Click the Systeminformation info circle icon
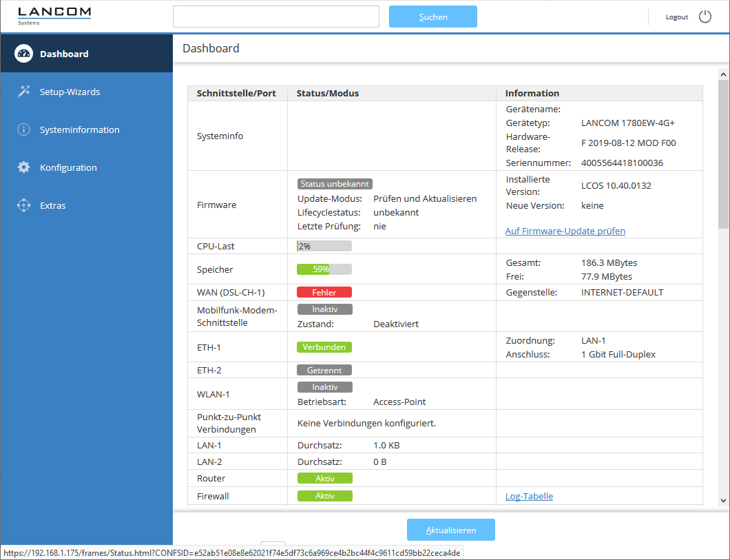 click(23, 129)
